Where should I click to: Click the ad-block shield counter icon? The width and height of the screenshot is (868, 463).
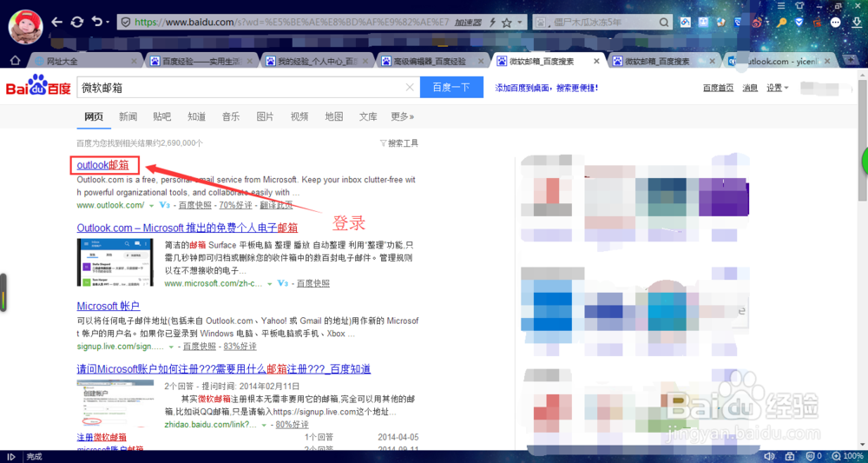click(812, 456)
